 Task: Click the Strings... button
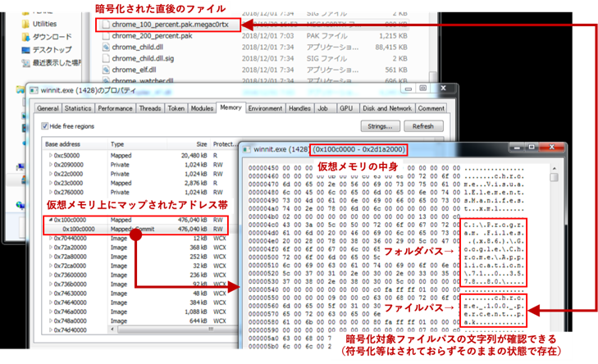(x=381, y=126)
